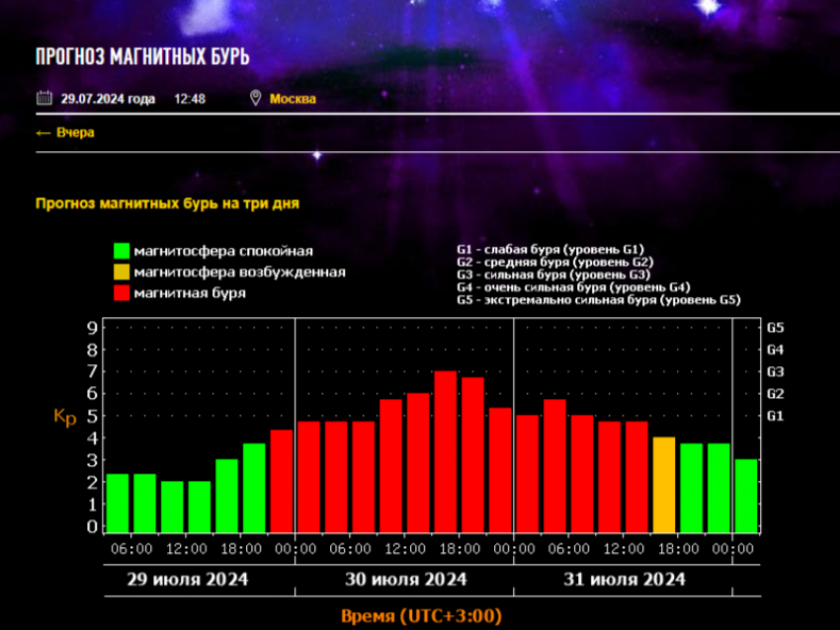Image resolution: width=840 pixels, height=630 pixels.
Task: Select the single yellow bar in chart
Action: tap(664, 485)
